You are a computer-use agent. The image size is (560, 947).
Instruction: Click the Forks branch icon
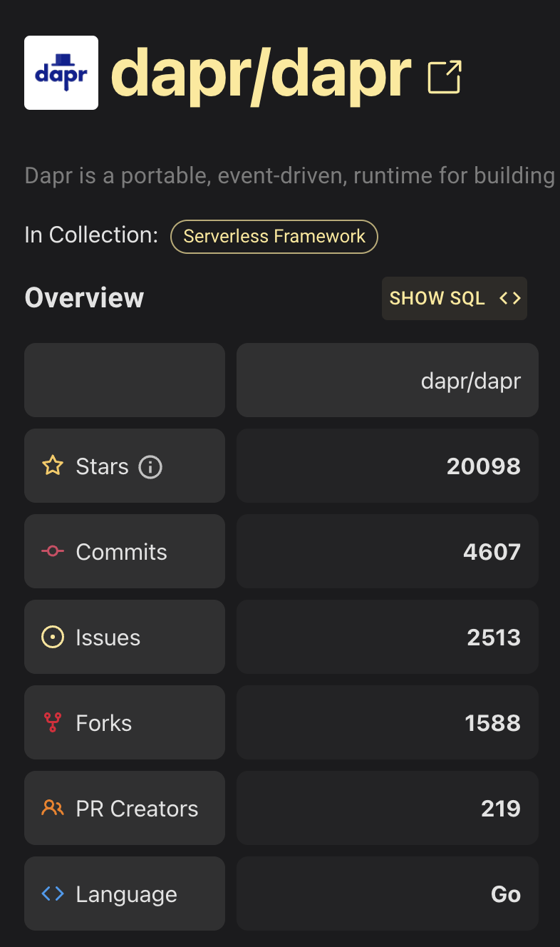click(x=53, y=723)
